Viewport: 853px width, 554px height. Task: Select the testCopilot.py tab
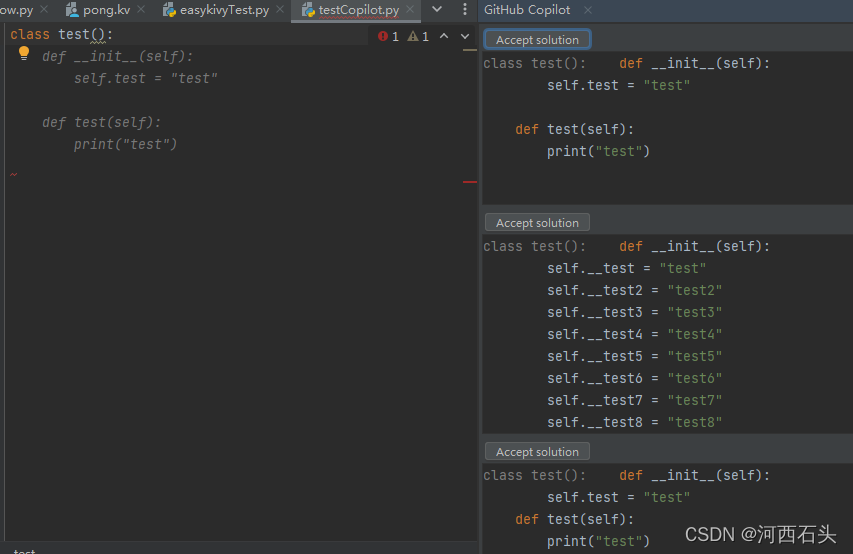pos(358,10)
